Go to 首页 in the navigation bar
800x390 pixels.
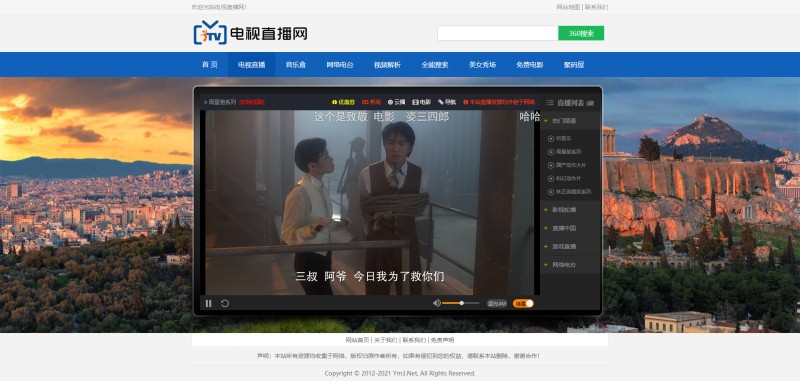210,65
